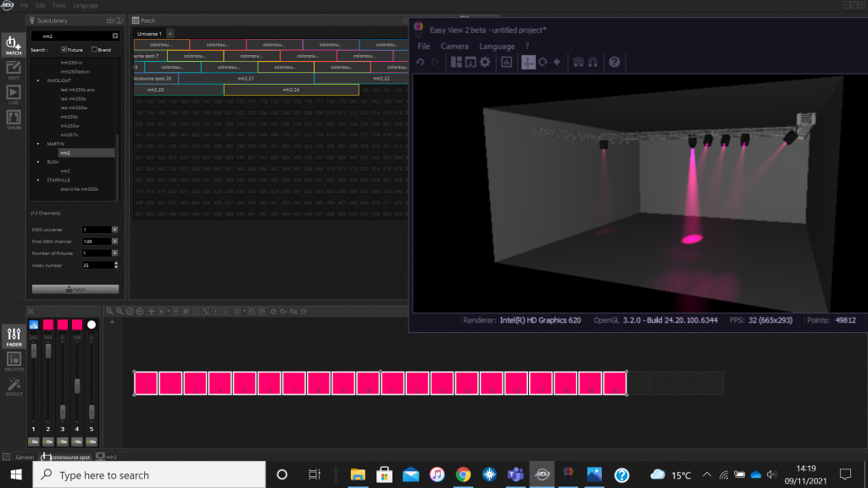Click Easy View chart statistics icon
The image size is (868, 488).
tap(507, 62)
